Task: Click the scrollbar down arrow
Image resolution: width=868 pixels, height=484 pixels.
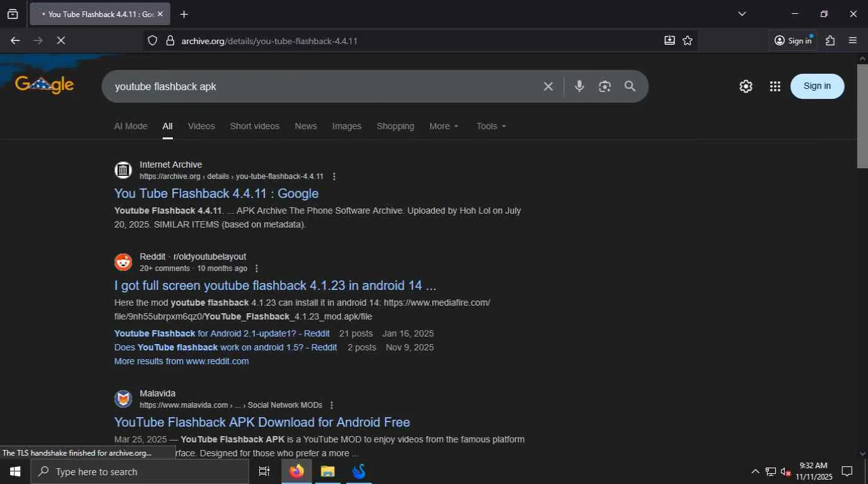Action: [x=862, y=453]
